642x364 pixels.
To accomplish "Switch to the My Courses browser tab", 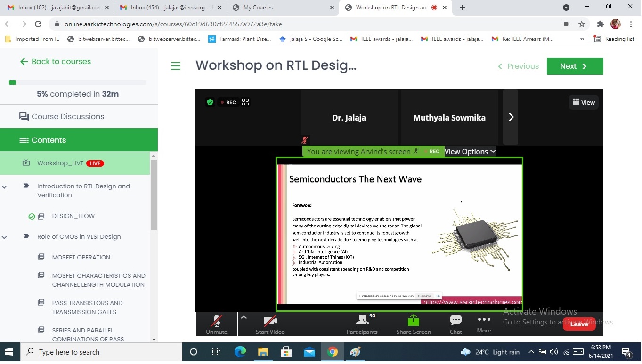I will 258,8.
